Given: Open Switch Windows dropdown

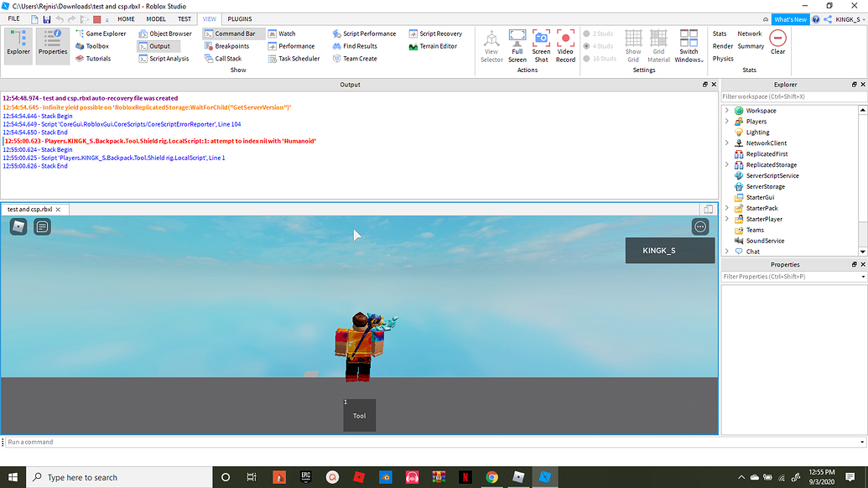Looking at the screenshot, I should [689, 46].
